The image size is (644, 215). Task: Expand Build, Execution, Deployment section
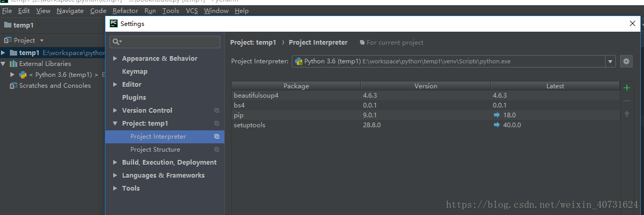tap(115, 163)
